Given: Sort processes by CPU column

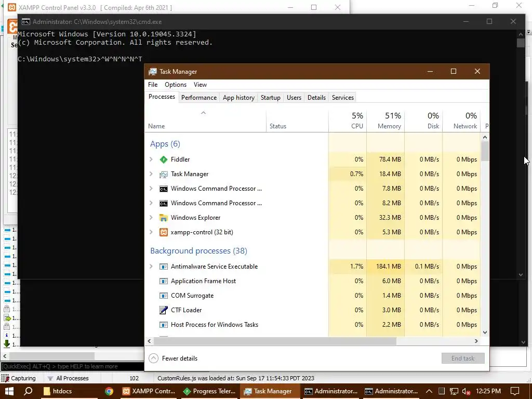Looking at the screenshot, I should click(x=348, y=121).
